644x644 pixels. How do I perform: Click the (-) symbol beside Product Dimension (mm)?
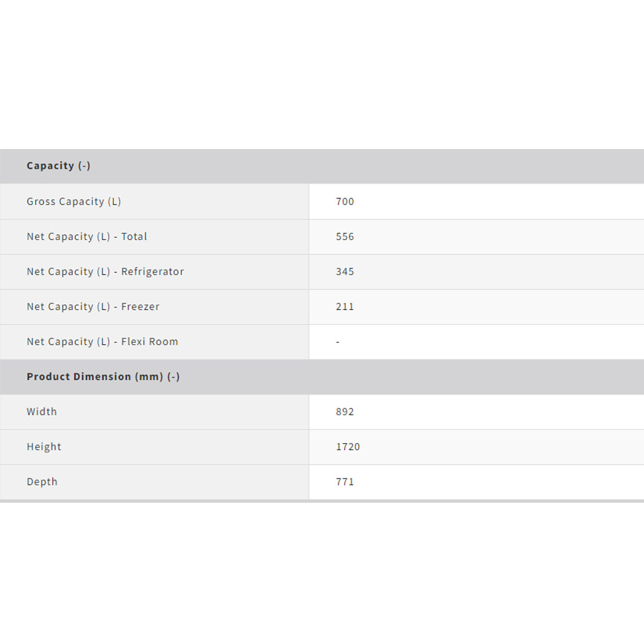(x=174, y=377)
